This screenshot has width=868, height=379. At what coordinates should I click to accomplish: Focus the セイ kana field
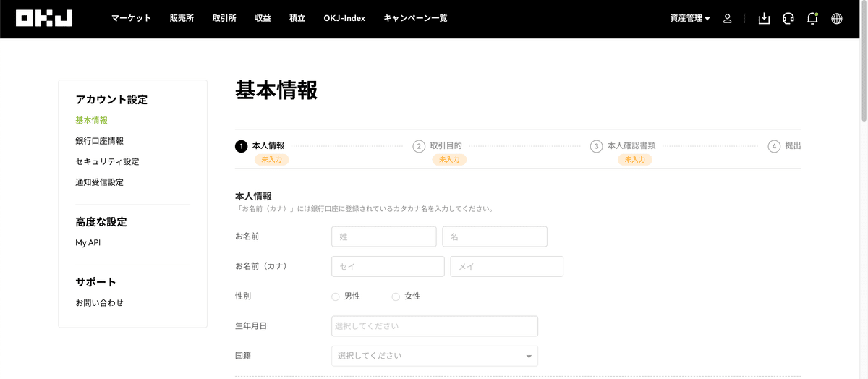click(x=388, y=266)
